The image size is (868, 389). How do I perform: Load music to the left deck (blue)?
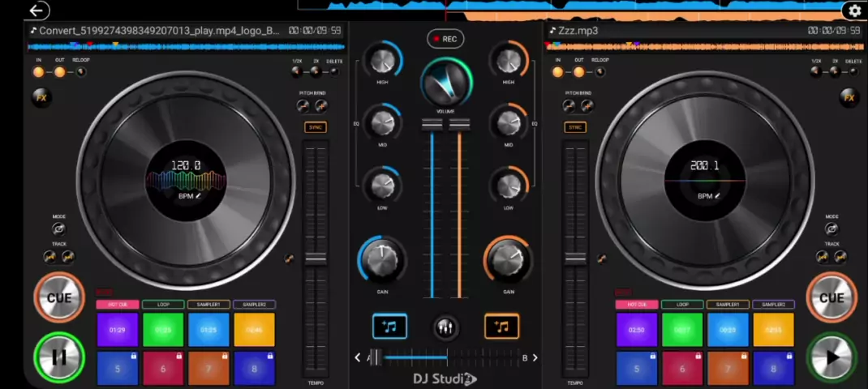[x=389, y=327]
